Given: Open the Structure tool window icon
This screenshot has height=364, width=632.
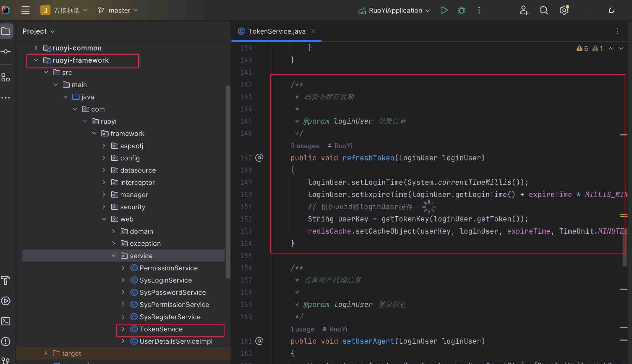Looking at the screenshot, I should (x=6, y=78).
